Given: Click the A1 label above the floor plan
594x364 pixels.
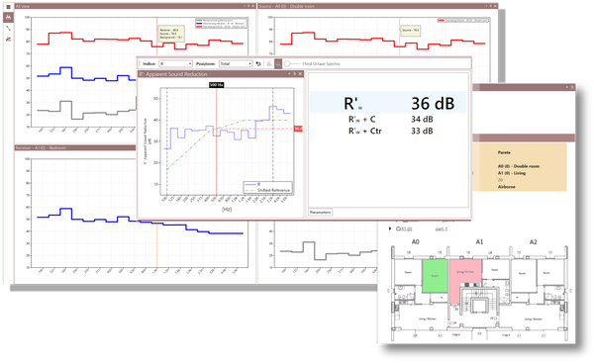Looking at the screenshot, I should pyautogui.click(x=479, y=241).
